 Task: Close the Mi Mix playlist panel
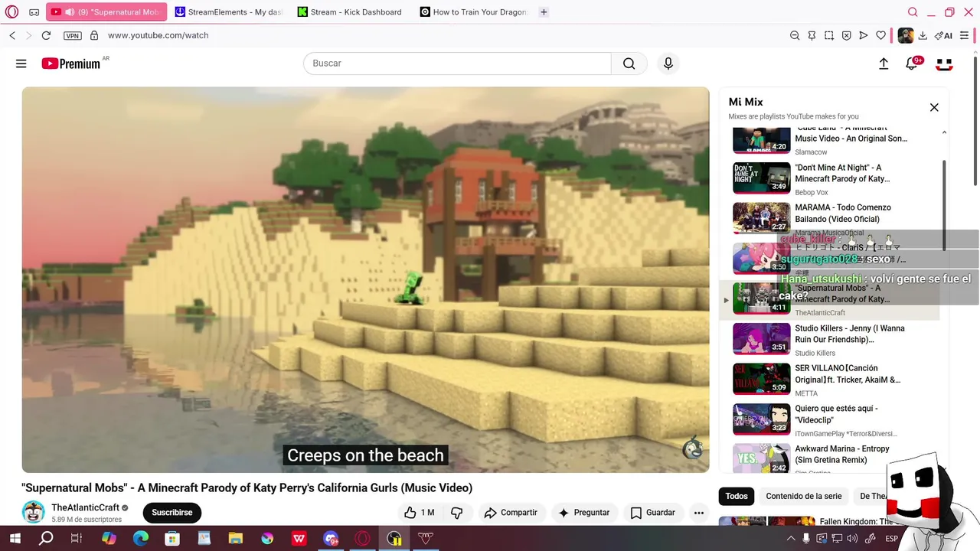[934, 108]
